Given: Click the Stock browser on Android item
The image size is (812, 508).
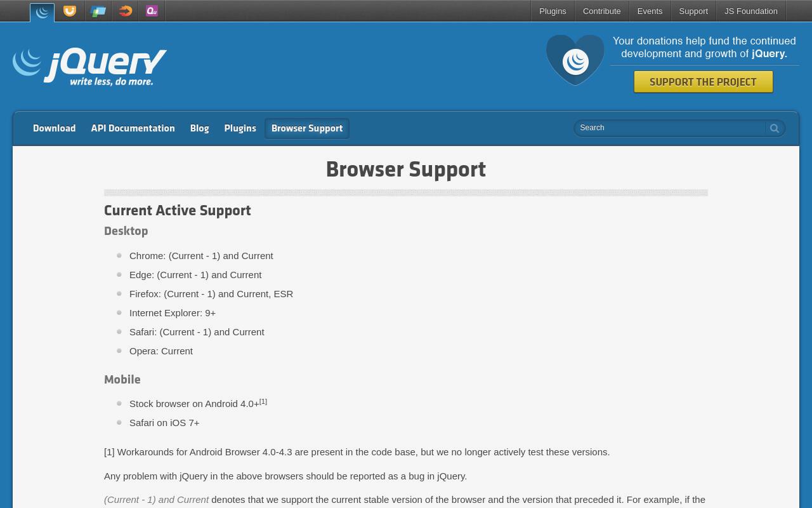Looking at the screenshot, I should click(x=194, y=403).
